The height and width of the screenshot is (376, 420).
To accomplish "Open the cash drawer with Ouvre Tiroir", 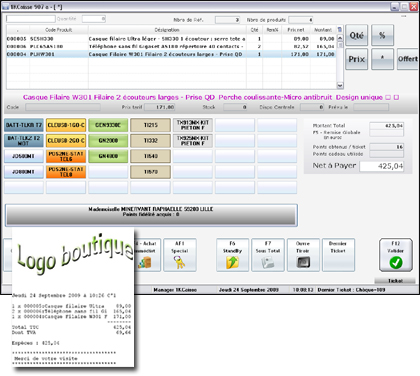I will click(303, 255).
